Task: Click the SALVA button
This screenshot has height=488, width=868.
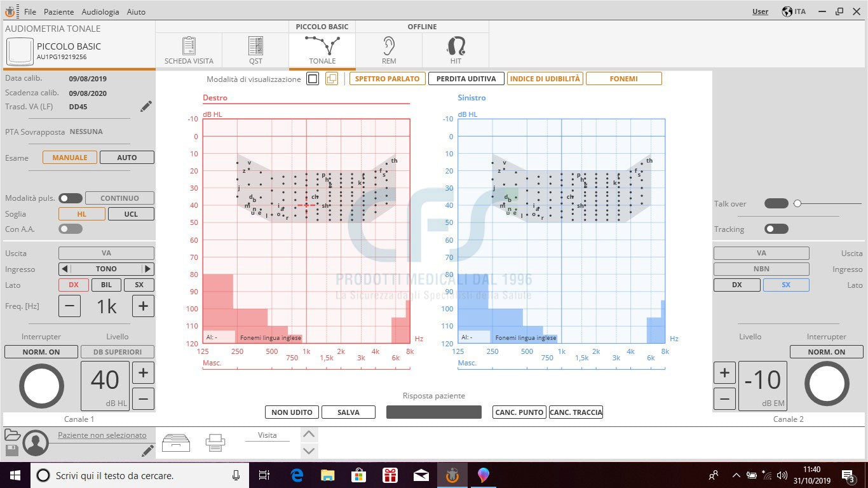Action: (348, 412)
